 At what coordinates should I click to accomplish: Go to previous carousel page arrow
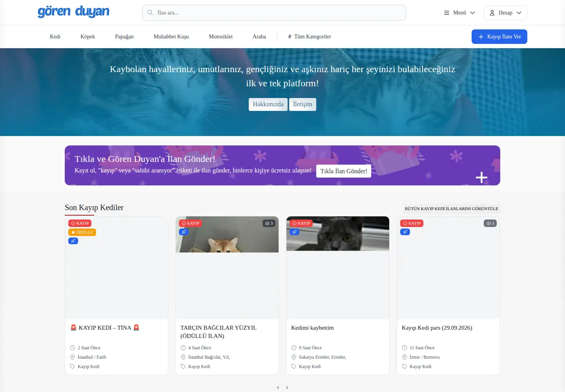278,387
